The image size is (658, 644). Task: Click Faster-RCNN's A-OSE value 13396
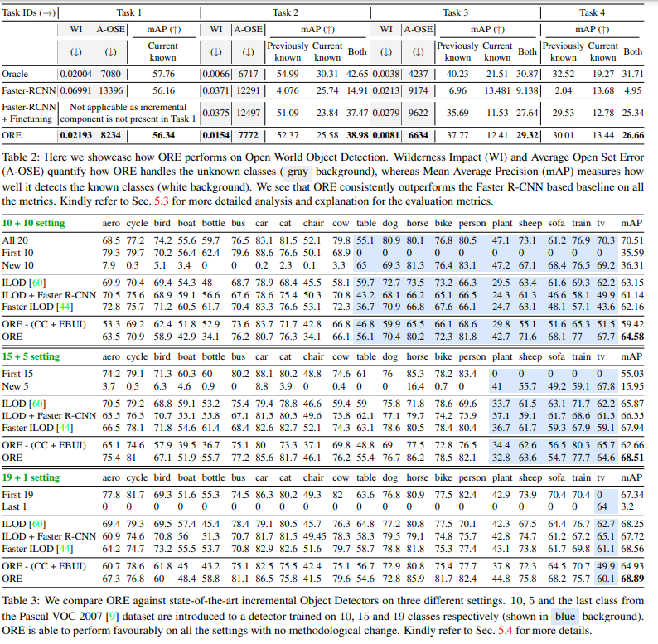coord(111,90)
